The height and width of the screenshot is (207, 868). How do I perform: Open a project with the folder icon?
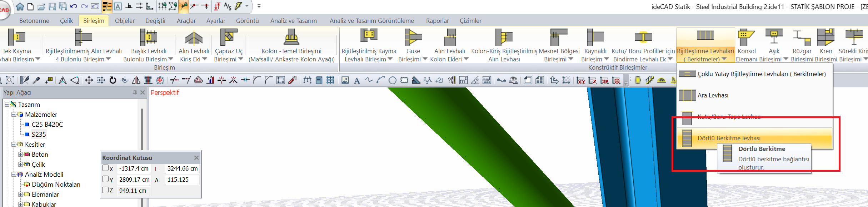point(41,6)
